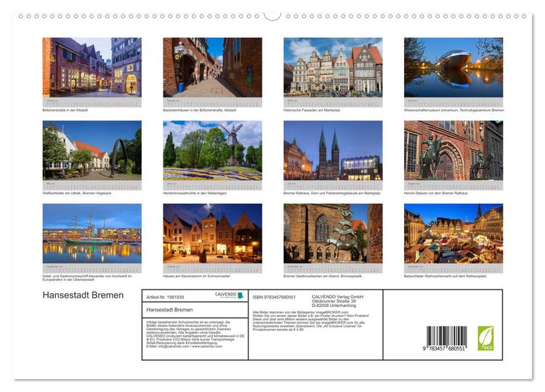Click caption 'Häuser am Stavendamm im Schnoorviertel'
Image resolution: width=545 pixels, height=392 pixels.
(x=196, y=276)
